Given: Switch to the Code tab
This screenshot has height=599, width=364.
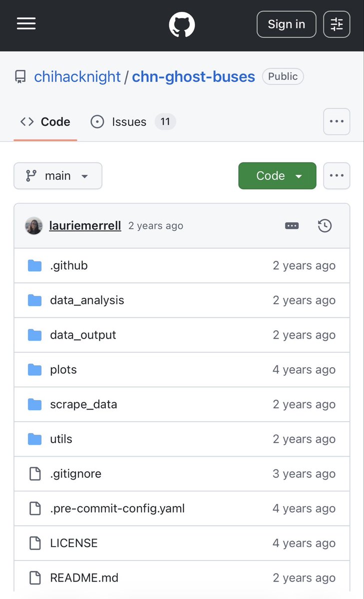Looking at the screenshot, I should click(x=45, y=122).
